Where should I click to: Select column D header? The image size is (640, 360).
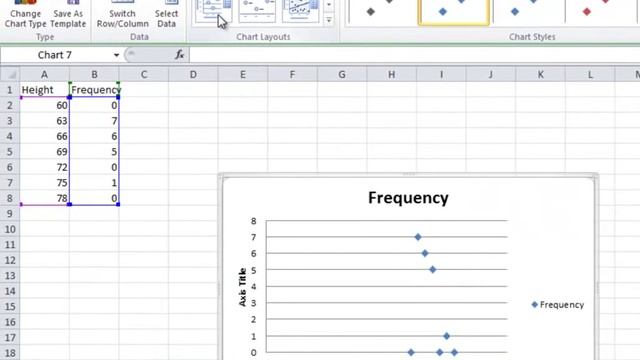pos(193,75)
